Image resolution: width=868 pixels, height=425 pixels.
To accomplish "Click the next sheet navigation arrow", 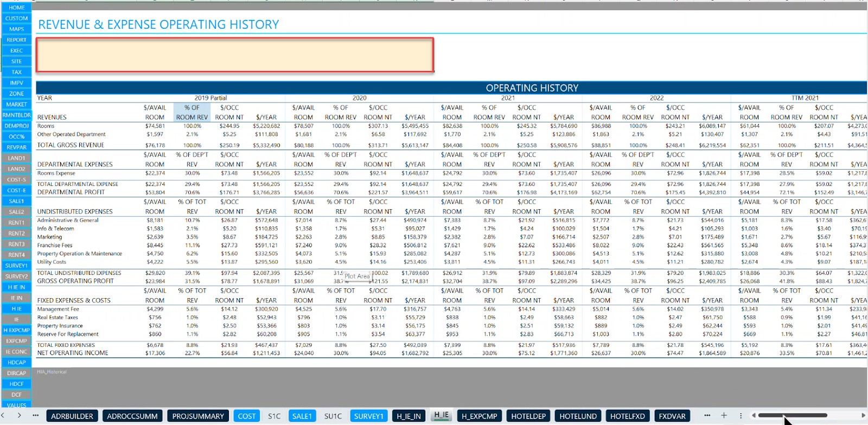I will (20, 416).
